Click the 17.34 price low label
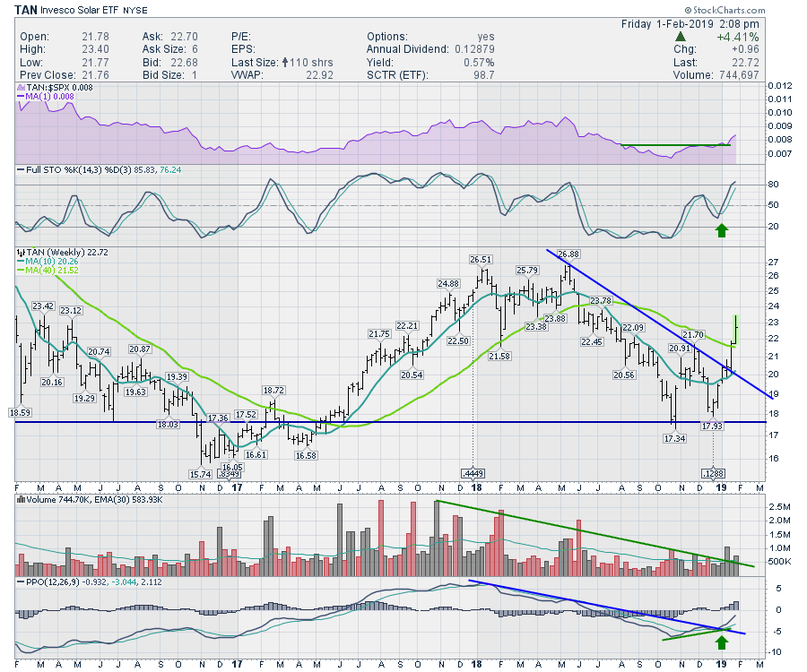 [674, 438]
